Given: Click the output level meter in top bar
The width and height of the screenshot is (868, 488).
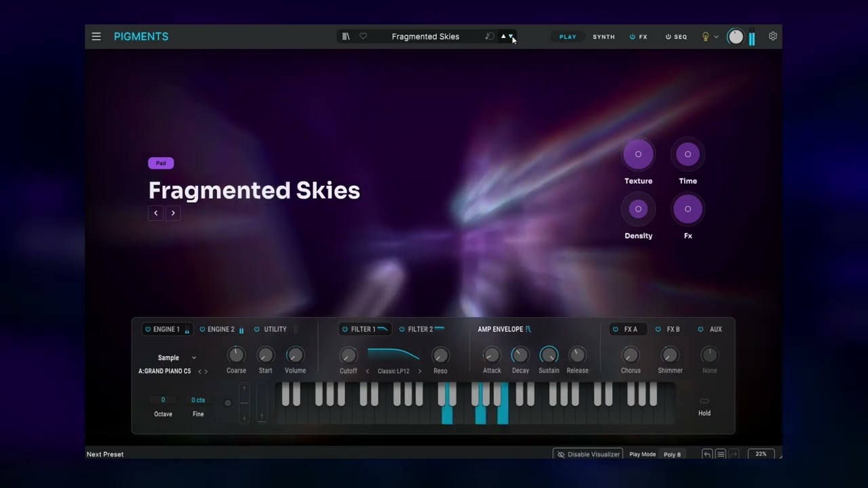Looking at the screenshot, I should [752, 38].
